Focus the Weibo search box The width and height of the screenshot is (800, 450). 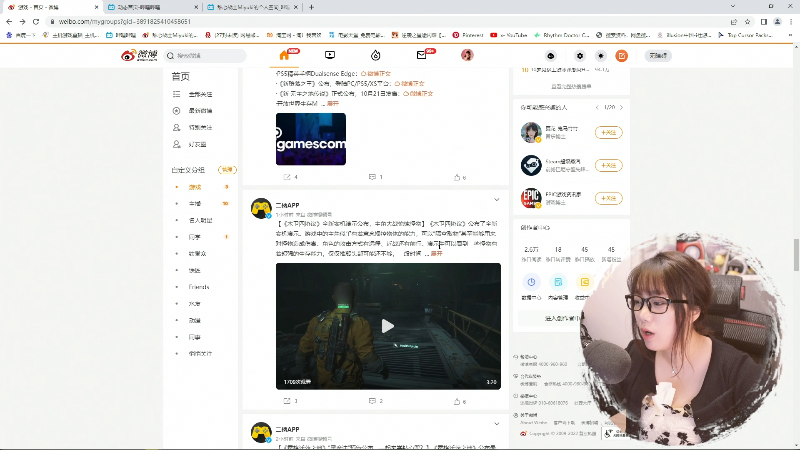[206, 56]
